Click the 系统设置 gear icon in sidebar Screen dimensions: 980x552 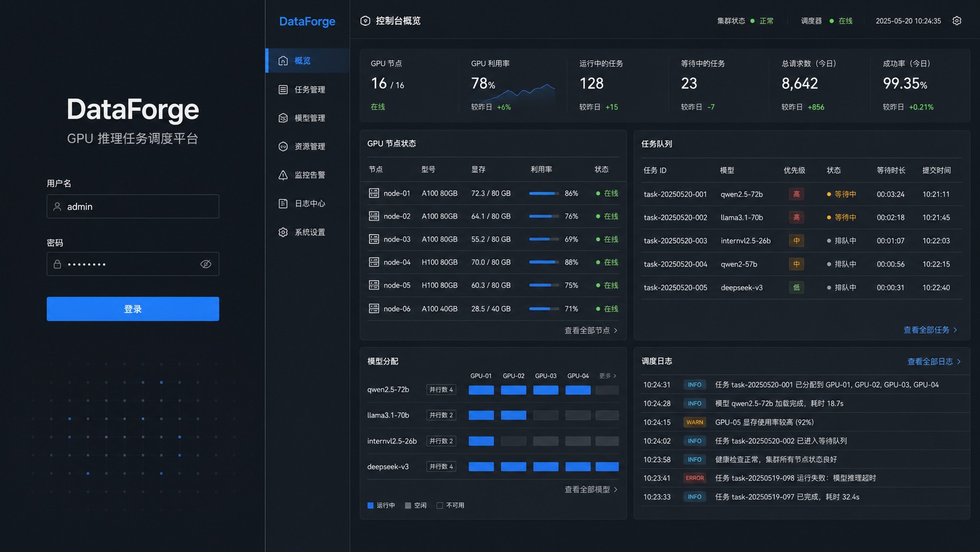pyautogui.click(x=283, y=232)
